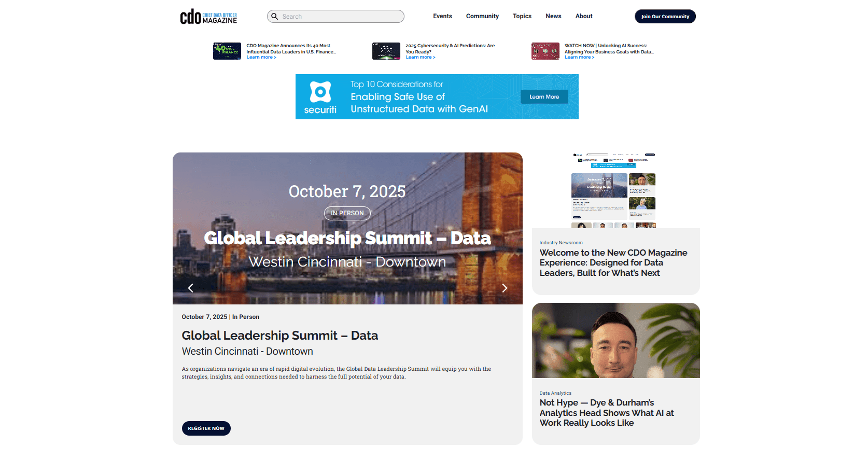Click Learn More on Securiti banner
868x460 pixels.
point(544,97)
